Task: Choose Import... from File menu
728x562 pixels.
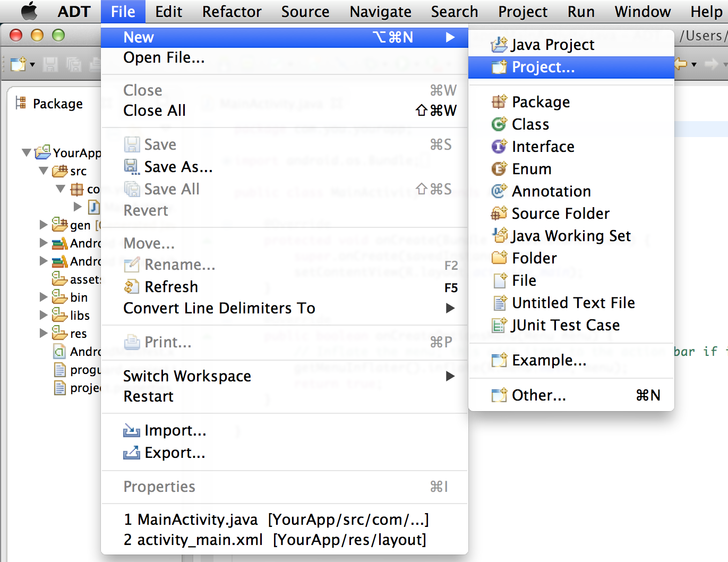Action: point(285,430)
